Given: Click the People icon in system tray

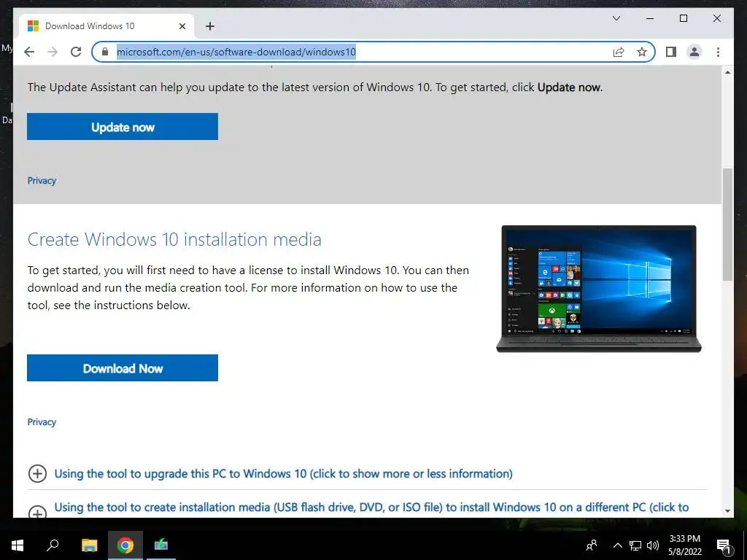Looking at the screenshot, I should [x=592, y=545].
